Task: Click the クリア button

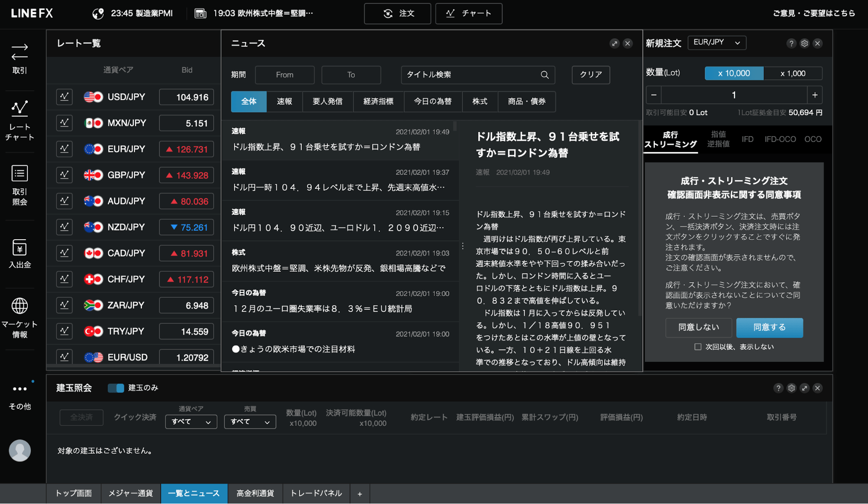Action: click(591, 75)
